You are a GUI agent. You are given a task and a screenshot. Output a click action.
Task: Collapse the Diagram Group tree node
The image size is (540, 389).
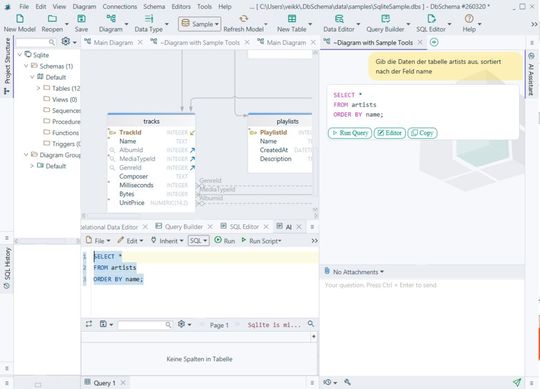click(26, 155)
